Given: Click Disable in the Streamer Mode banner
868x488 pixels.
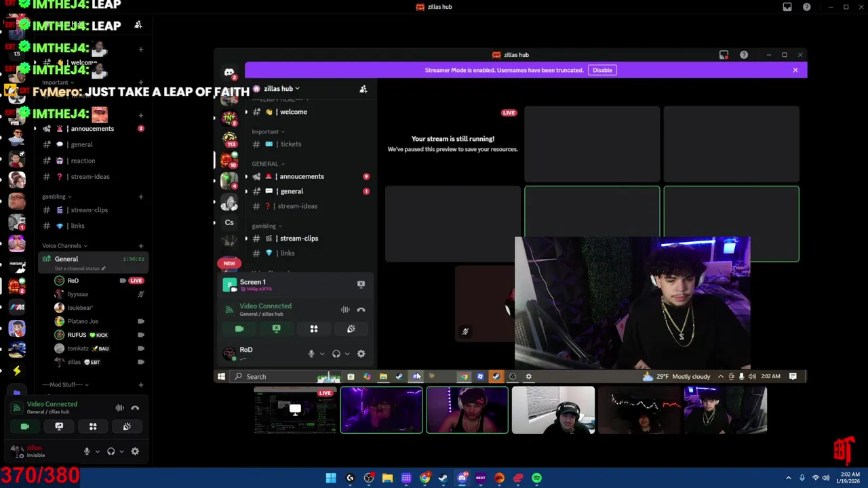Looking at the screenshot, I should click(602, 70).
